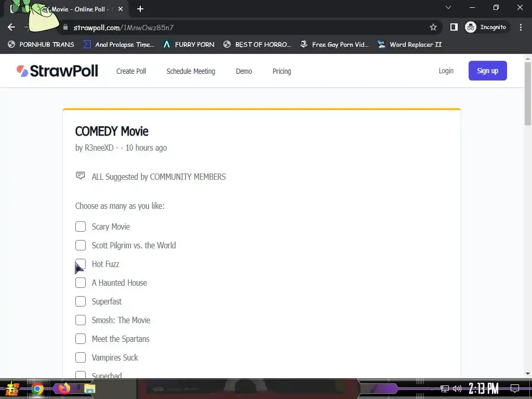Open Create Poll in the nav
This screenshot has height=399, width=532.
131,71
